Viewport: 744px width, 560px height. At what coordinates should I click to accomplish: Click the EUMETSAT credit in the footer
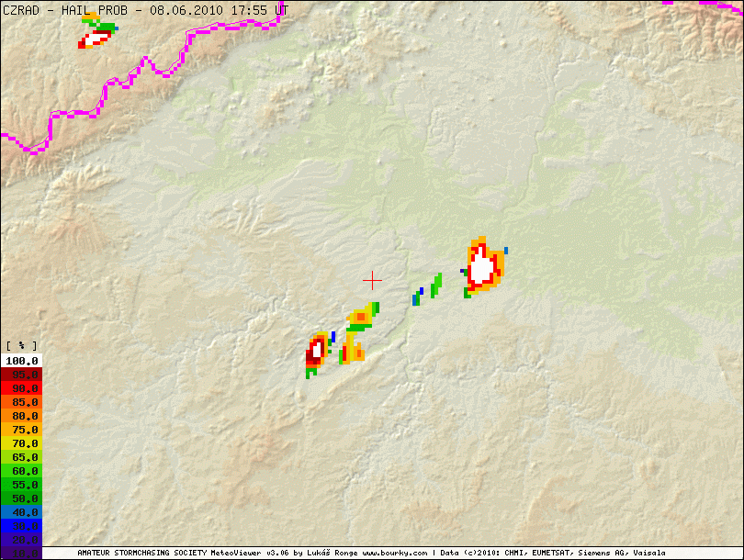click(x=552, y=553)
